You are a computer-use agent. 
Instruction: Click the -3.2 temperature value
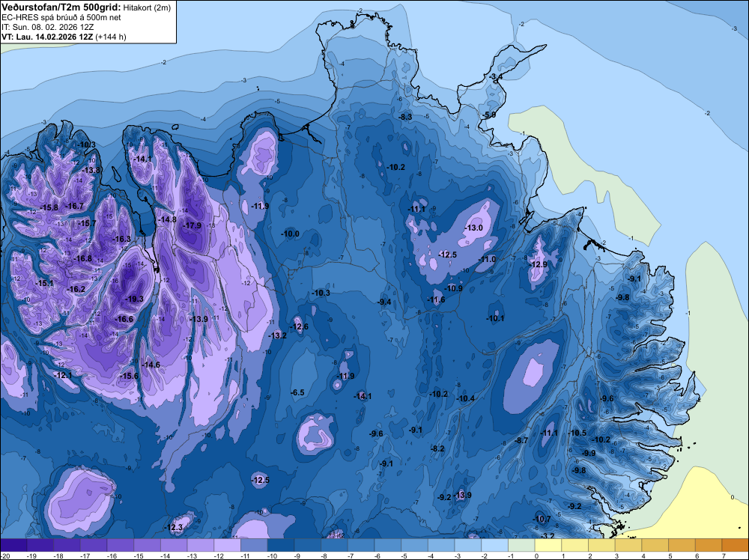[547, 535]
